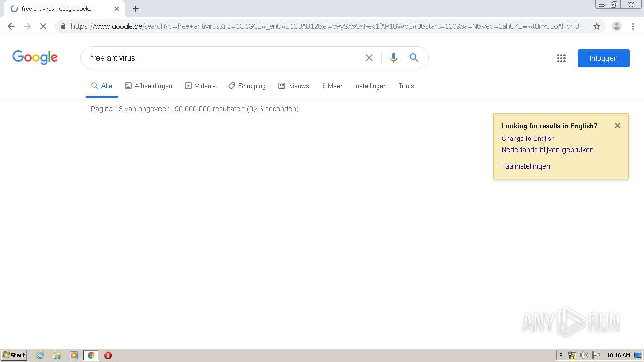Viewport: 644px width, 362px height.
Task: Click the show desktop tray icon
Action: click(x=638, y=355)
